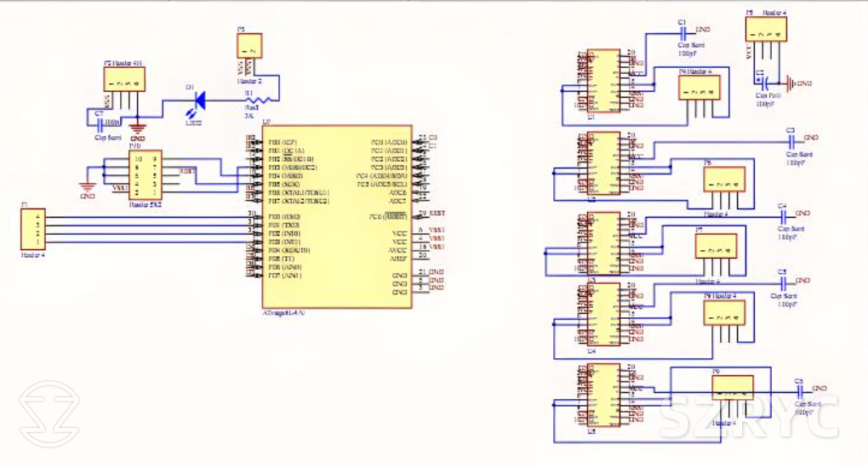Image resolution: width=868 pixels, height=467 pixels.
Task: Select the bottom IC U5 in right column
Action: point(605,396)
